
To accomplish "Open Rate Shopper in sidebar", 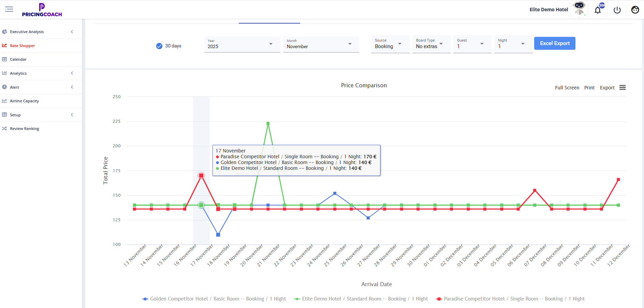I will [x=23, y=46].
